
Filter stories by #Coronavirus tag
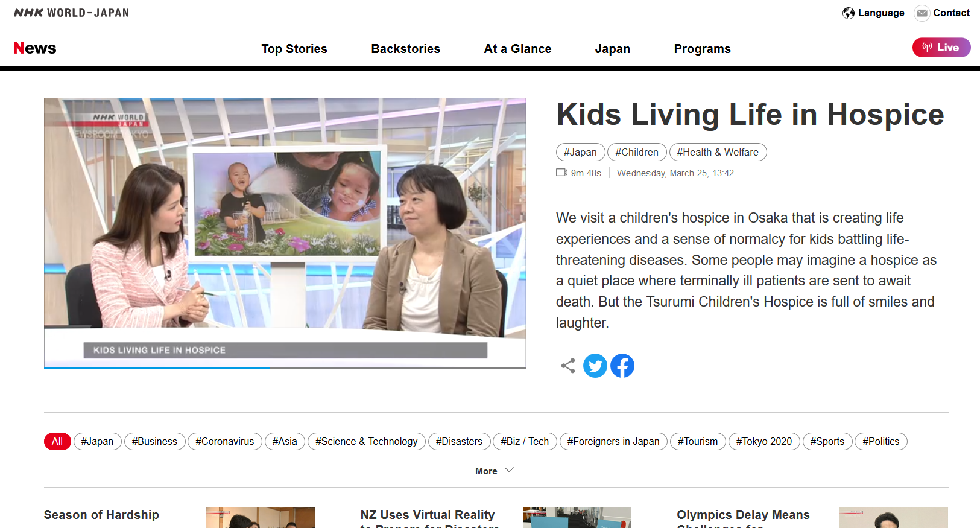tap(225, 442)
